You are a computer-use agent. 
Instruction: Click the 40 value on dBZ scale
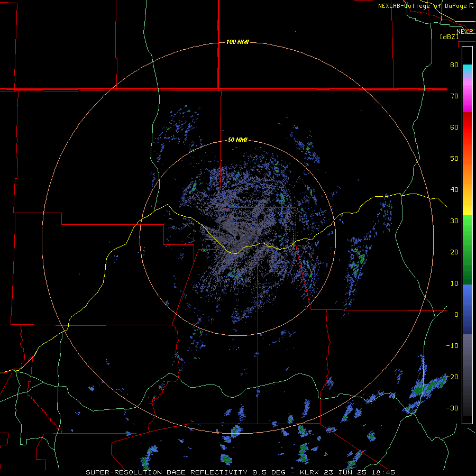click(454, 190)
